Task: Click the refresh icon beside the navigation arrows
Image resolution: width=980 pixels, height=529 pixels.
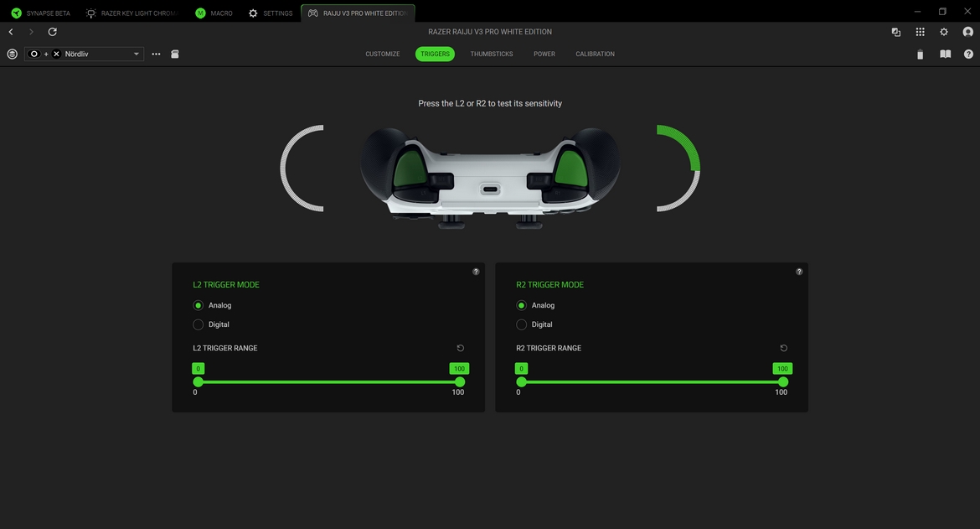Action: pyautogui.click(x=52, y=32)
